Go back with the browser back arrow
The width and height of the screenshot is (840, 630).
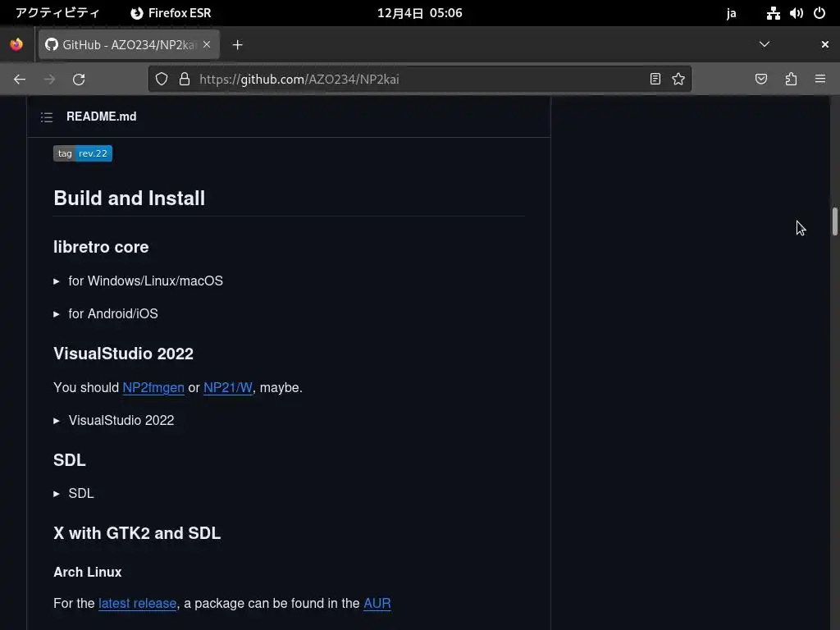click(20, 80)
